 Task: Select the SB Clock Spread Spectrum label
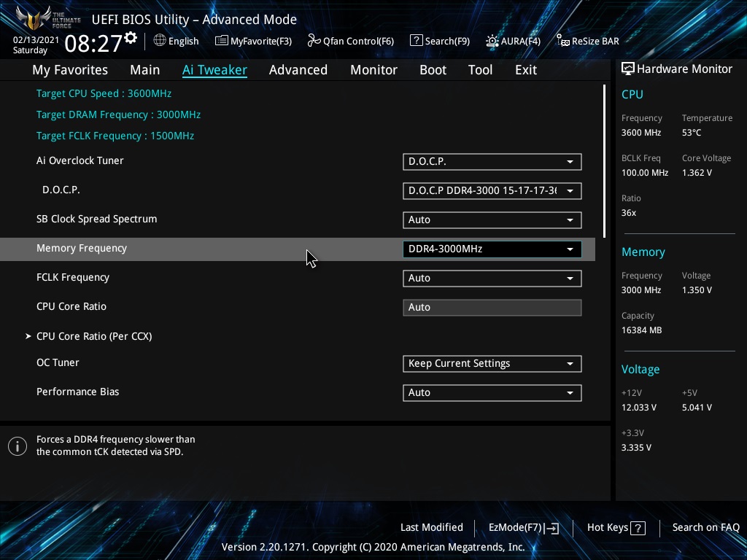pos(97,219)
